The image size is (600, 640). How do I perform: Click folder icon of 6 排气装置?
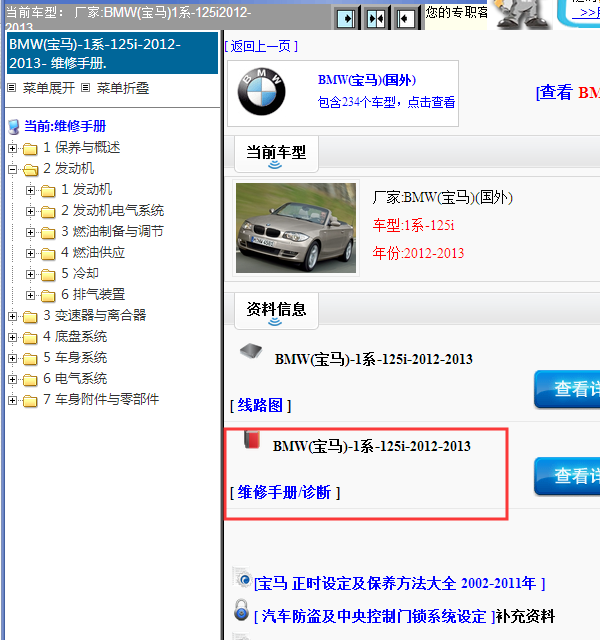(x=48, y=296)
